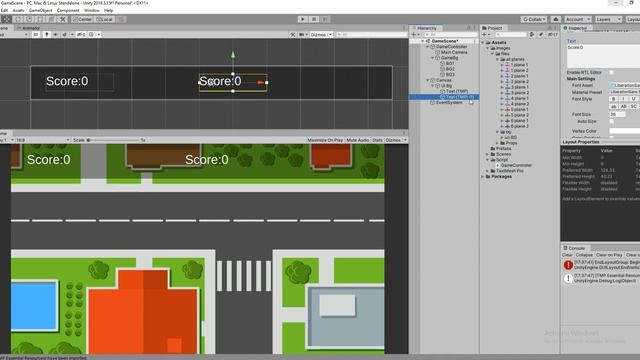The width and height of the screenshot is (640, 360).
Task: Adjust the Game view Scale slider
Action: [113, 140]
